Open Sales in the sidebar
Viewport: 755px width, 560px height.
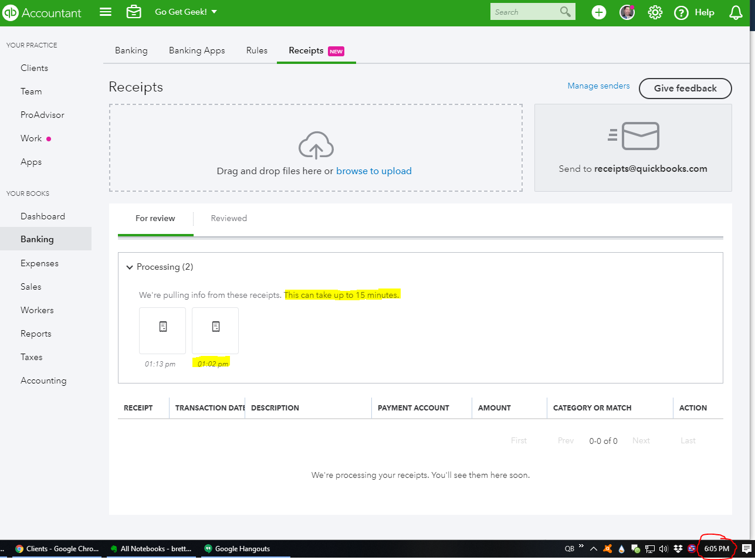[31, 287]
